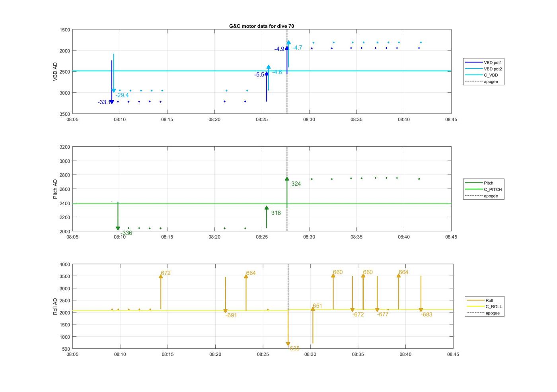Click the gold arrow head beside '672'

pyautogui.click(x=161, y=276)
